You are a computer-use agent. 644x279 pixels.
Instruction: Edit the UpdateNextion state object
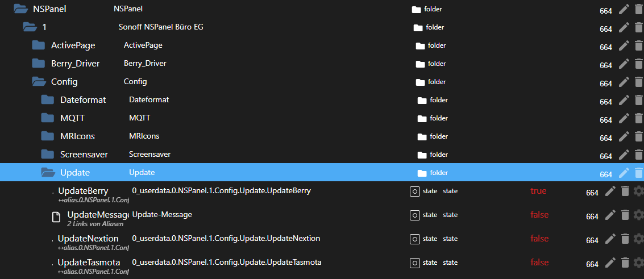[x=610, y=239]
